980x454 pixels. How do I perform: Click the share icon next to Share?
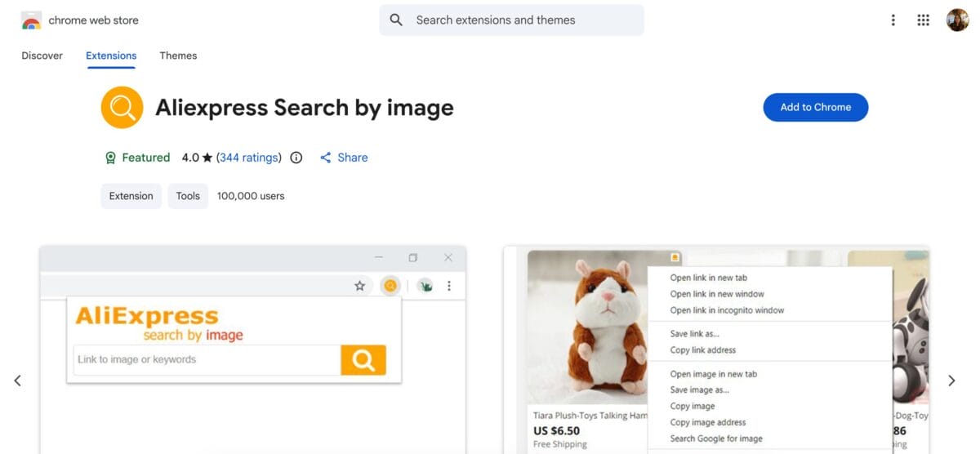pos(326,158)
